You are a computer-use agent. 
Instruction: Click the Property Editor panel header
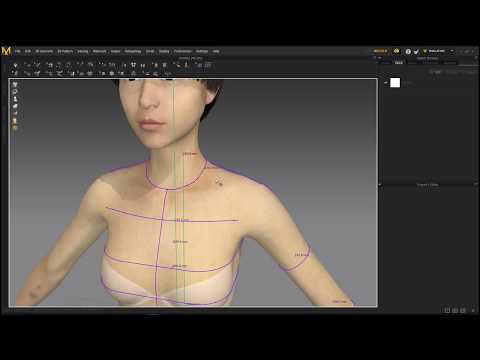(x=428, y=185)
